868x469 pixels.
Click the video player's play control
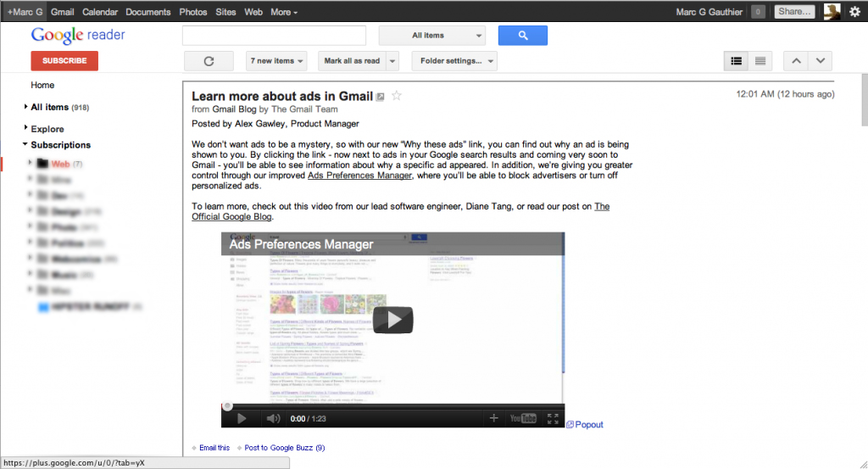242,419
